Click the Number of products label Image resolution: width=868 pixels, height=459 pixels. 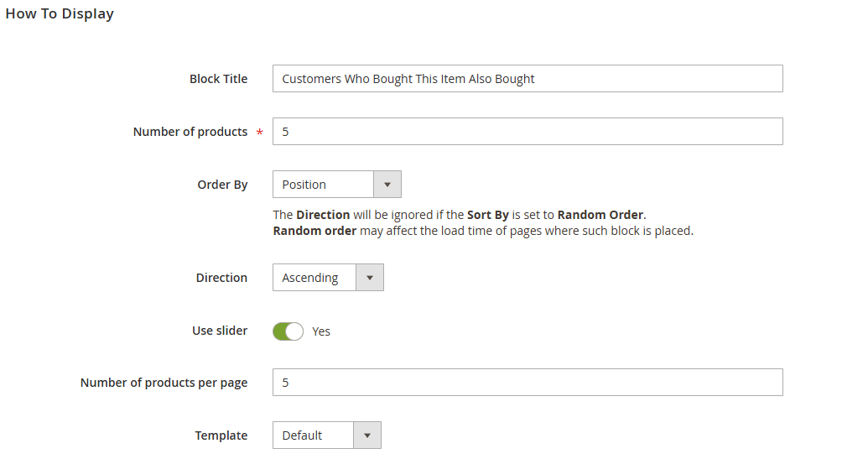click(190, 132)
